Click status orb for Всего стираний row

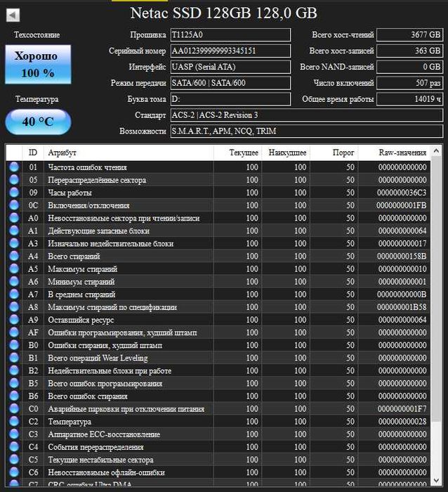click(14, 256)
